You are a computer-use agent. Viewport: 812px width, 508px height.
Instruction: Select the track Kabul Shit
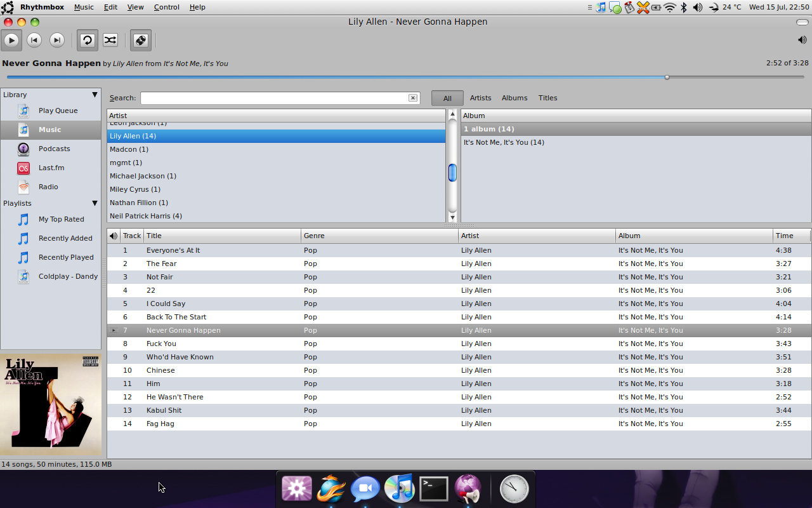tap(459, 410)
